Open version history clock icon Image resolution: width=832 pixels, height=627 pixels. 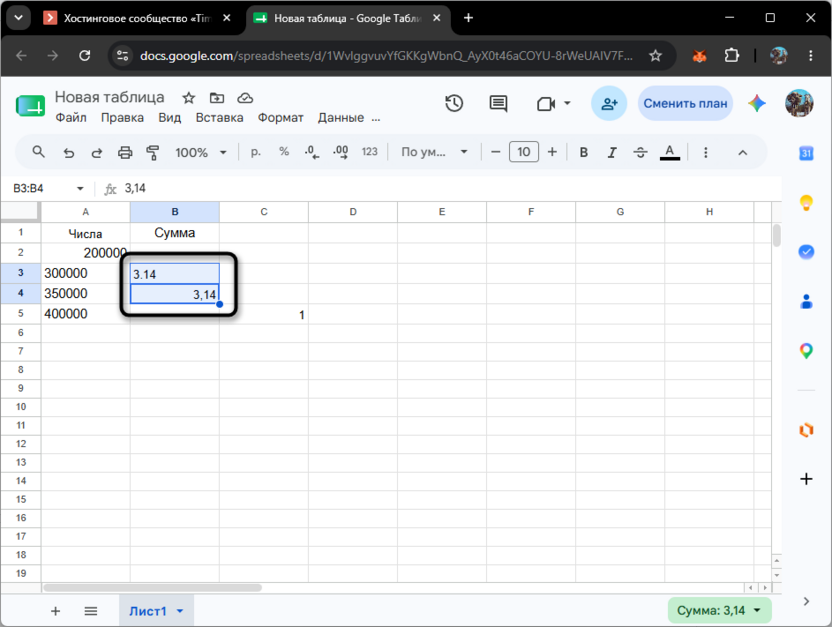click(x=454, y=103)
